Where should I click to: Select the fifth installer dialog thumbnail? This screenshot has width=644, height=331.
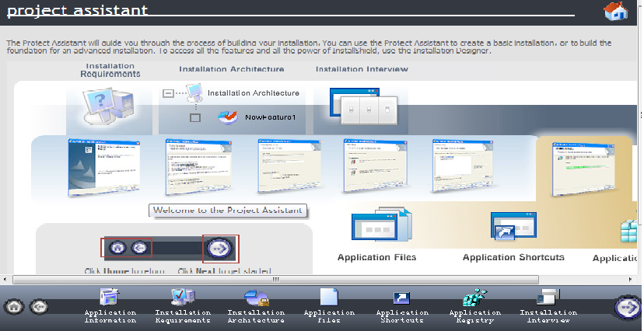(463, 165)
